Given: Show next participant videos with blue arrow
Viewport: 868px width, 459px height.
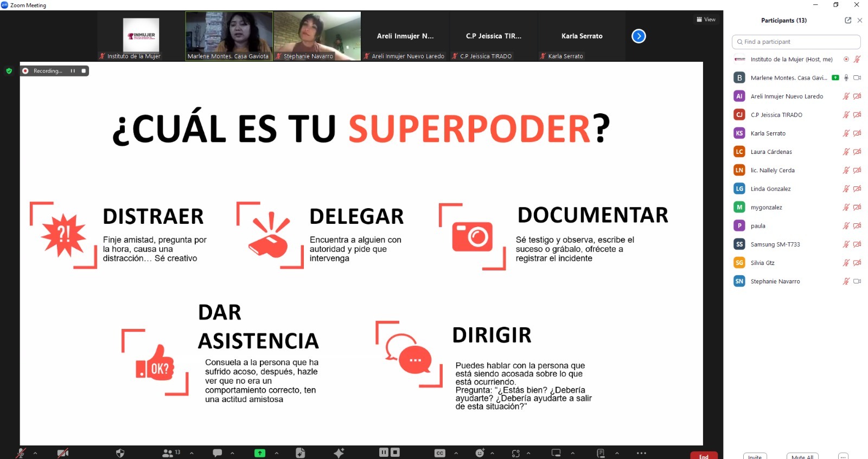Looking at the screenshot, I should click(639, 36).
